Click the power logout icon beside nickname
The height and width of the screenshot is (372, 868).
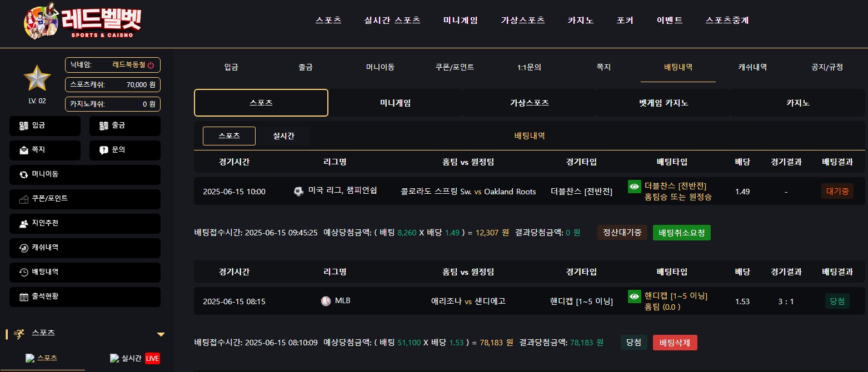pos(151,65)
